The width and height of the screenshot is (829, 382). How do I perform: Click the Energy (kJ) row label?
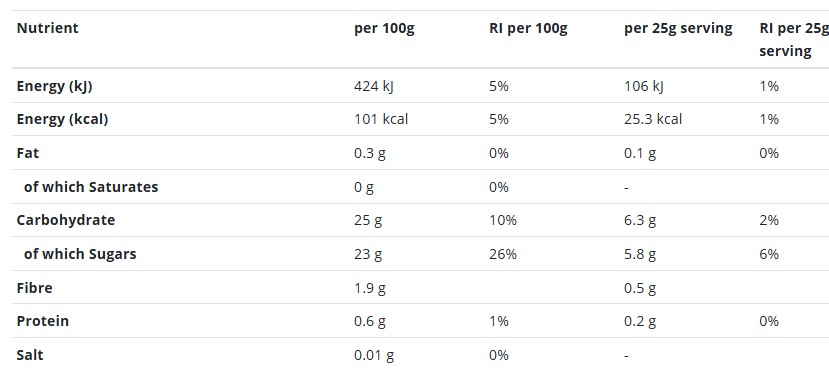pos(54,86)
